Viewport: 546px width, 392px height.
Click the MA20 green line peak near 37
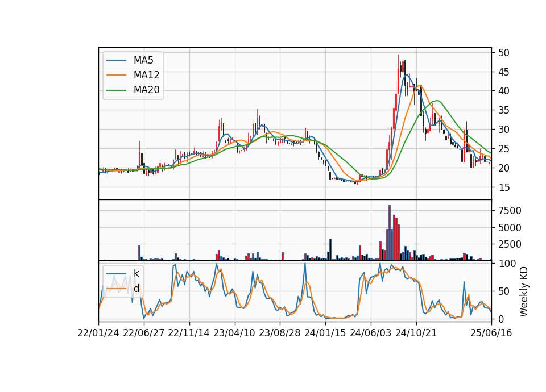point(437,101)
